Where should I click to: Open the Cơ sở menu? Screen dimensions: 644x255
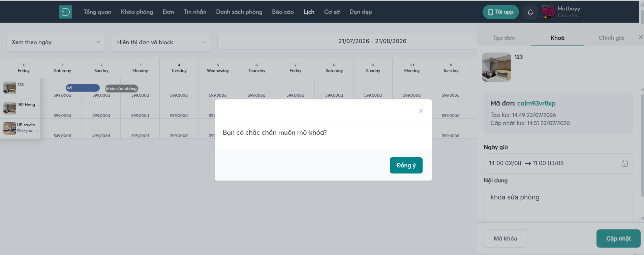point(332,12)
